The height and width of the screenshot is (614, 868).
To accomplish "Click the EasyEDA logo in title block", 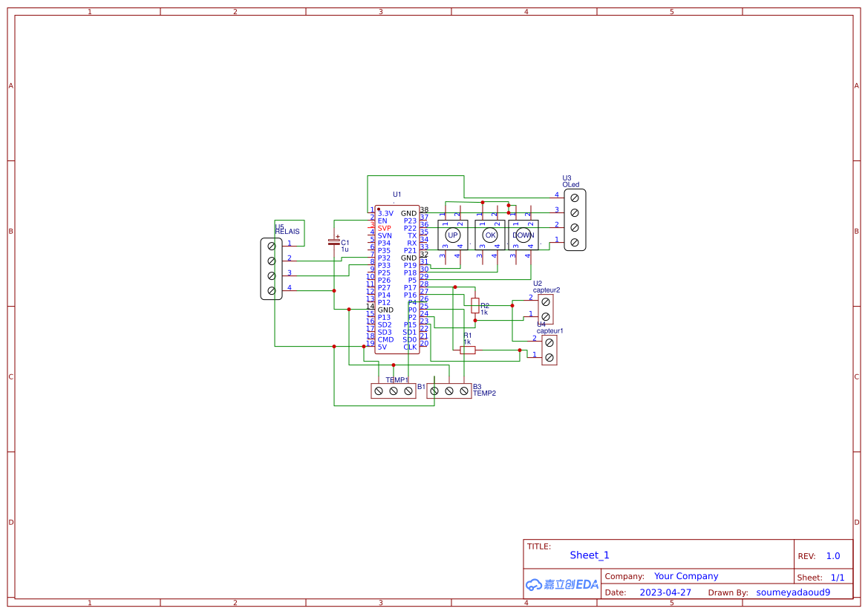I will click(x=562, y=584).
